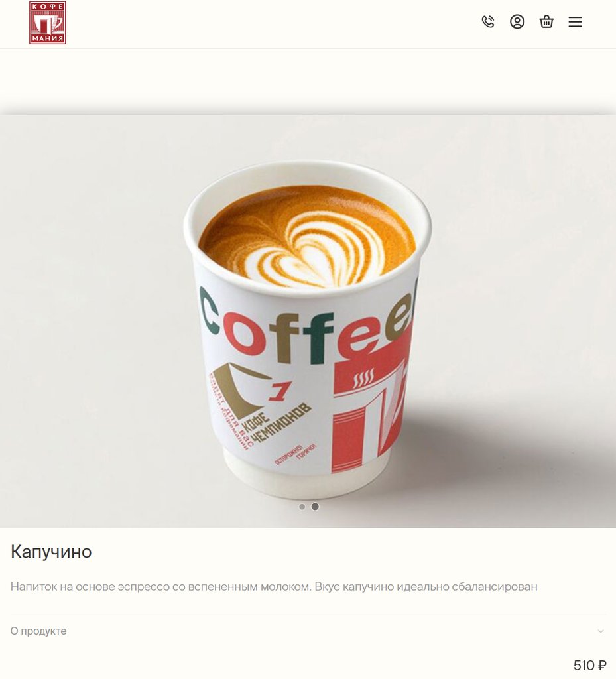Click the О продукте label
616x679 pixels.
38,631
